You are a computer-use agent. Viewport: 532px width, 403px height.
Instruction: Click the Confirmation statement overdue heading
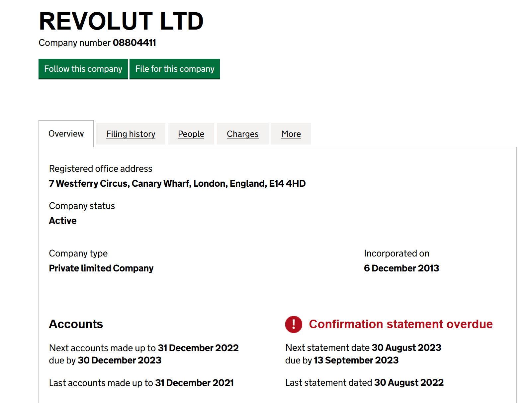pos(400,324)
